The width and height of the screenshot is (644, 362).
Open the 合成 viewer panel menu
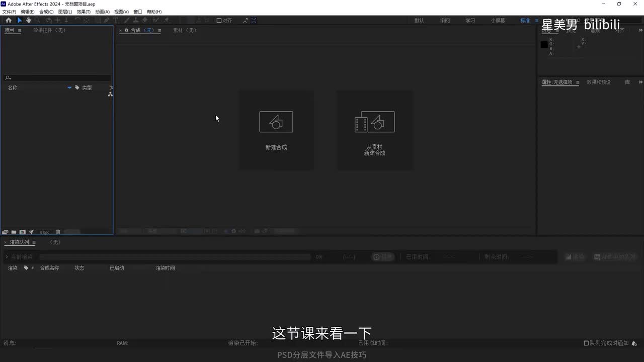pos(159,31)
